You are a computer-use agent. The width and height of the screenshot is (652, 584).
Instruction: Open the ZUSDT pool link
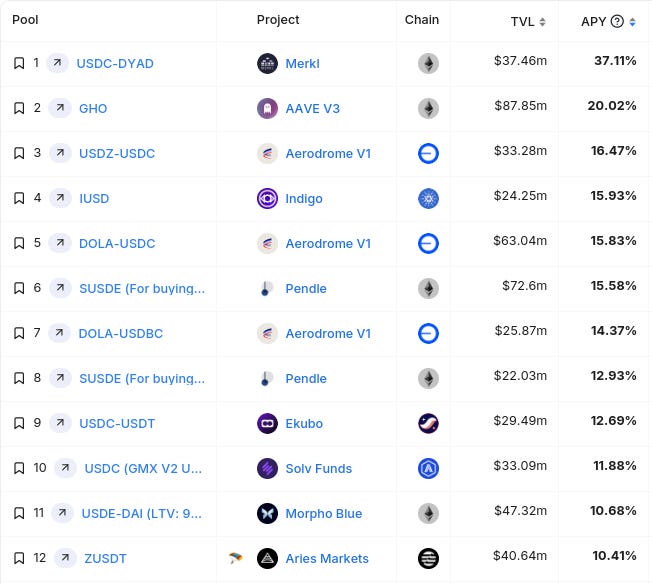105,558
